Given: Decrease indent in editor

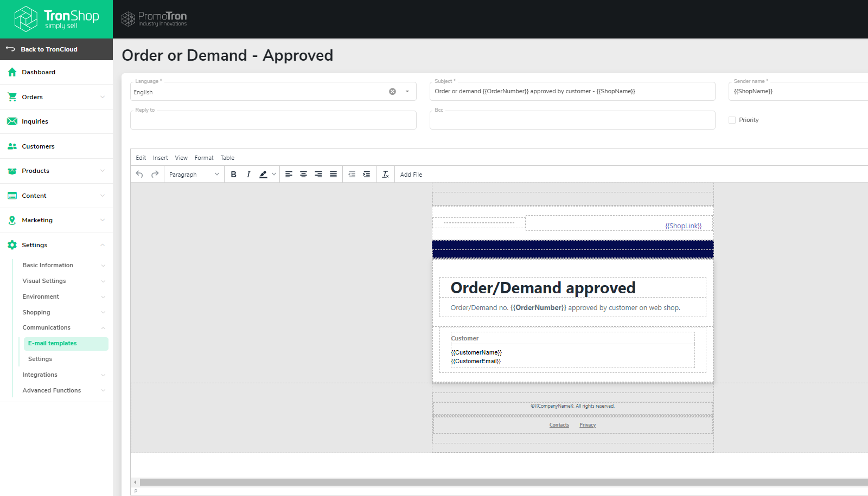Looking at the screenshot, I should (352, 174).
